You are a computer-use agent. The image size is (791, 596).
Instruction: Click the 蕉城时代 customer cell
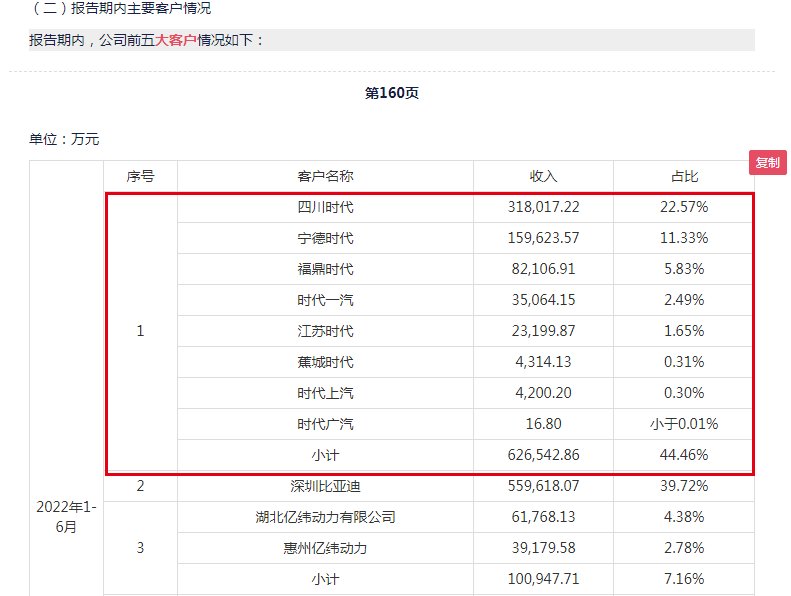tap(325, 362)
